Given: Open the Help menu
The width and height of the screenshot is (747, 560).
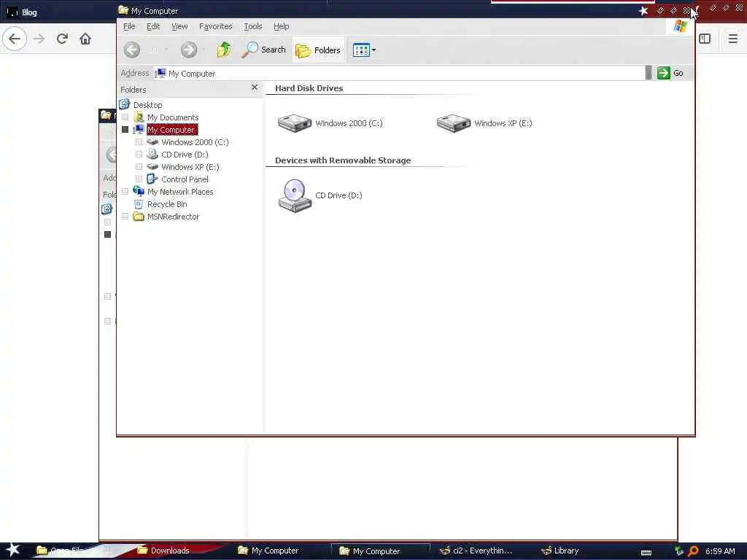Looking at the screenshot, I should 281,27.
